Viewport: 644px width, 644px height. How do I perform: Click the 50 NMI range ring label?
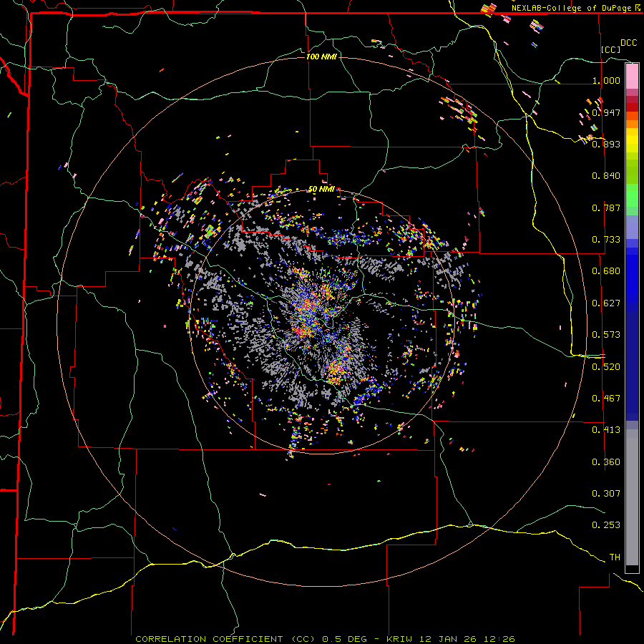click(321, 190)
